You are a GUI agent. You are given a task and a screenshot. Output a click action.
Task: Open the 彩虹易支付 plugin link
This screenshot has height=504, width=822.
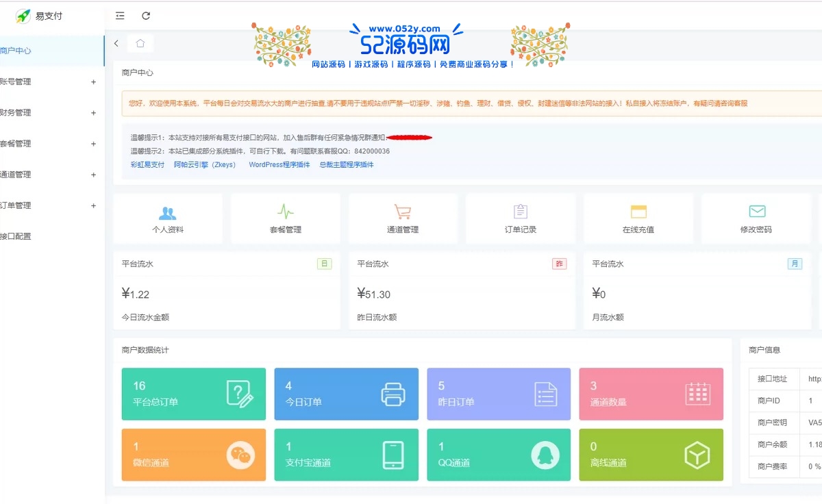click(x=147, y=165)
